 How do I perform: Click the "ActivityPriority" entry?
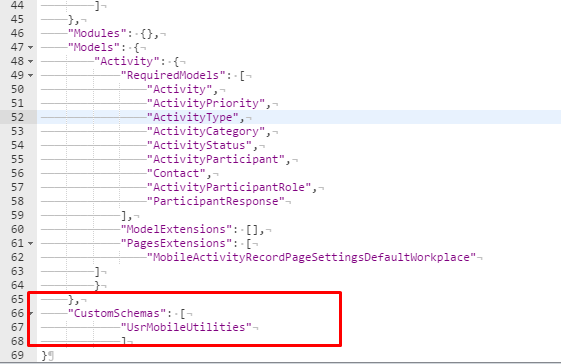(206, 103)
